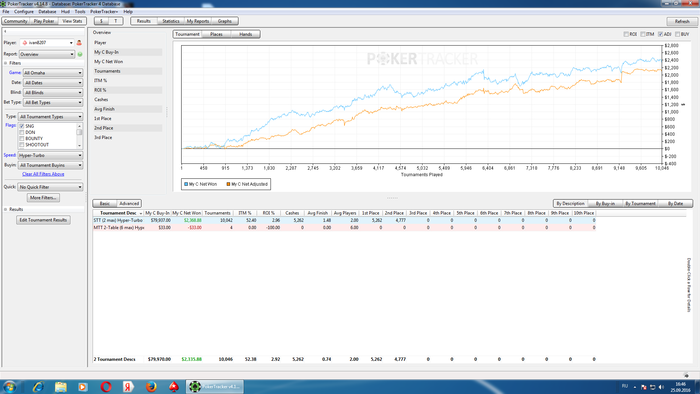Viewport: 700px width, 394px height.
Task: Open the Quick filter dropdown
Action: click(50, 187)
